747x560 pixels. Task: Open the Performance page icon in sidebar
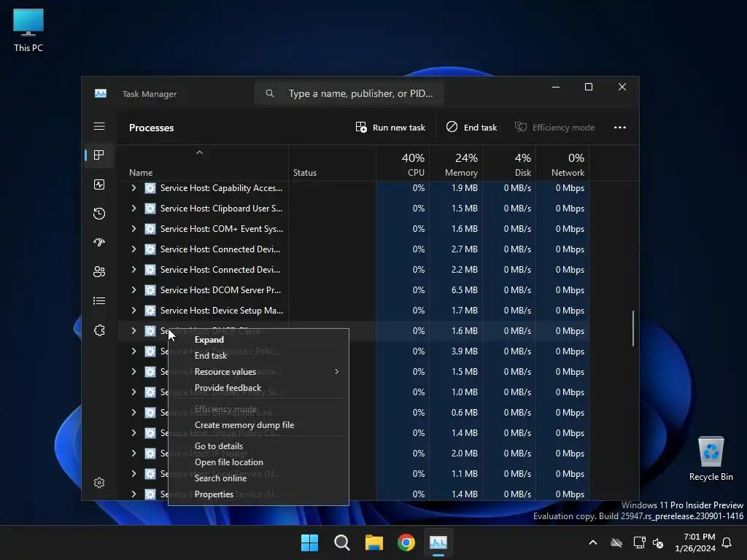(99, 184)
